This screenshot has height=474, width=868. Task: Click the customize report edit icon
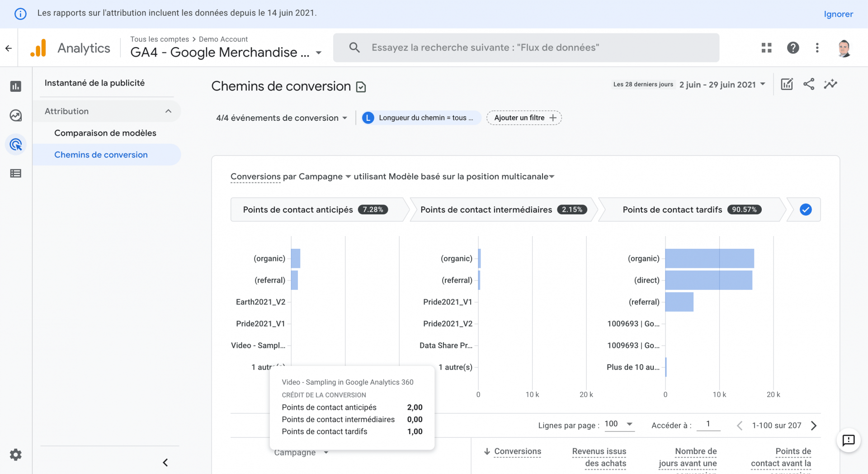[x=787, y=84]
